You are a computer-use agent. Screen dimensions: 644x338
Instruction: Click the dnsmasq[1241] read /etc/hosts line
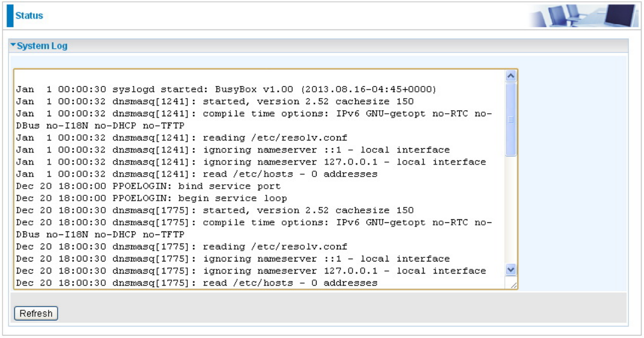[197, 174]
